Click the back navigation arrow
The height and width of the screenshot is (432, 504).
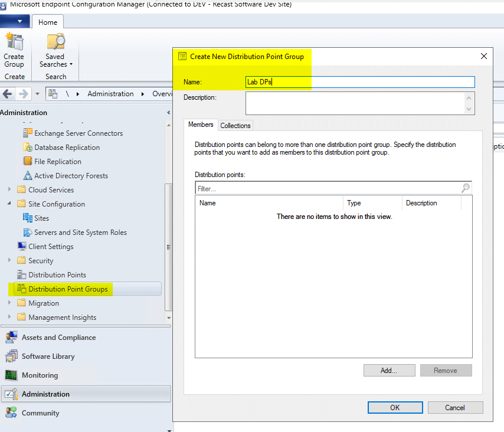coord(8,93)
